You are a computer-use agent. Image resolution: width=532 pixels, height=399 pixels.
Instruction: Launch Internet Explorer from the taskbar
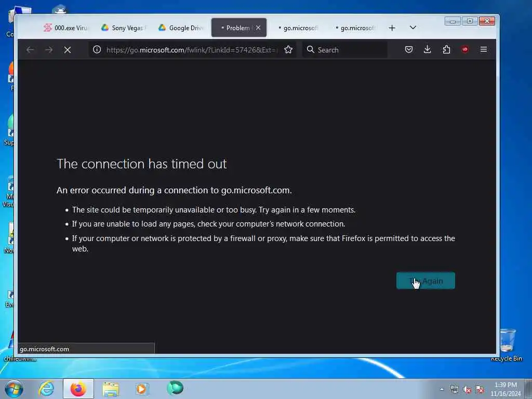coord(46,389)
